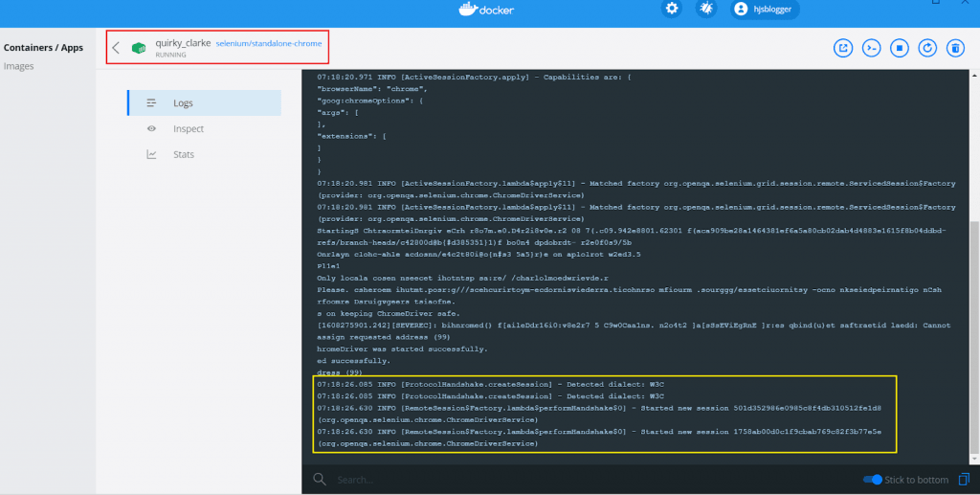980x495 pixels.
Task: Open container in browser
Action: 843,48
